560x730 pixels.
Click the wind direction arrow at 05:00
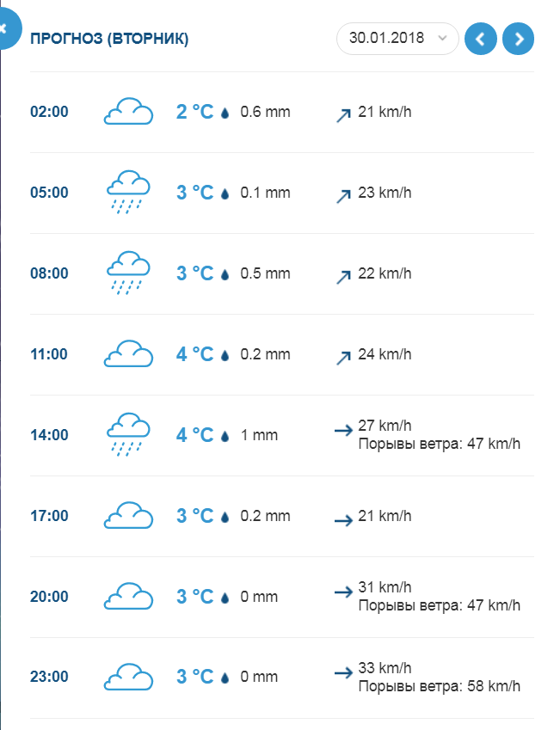pos(343,195)
